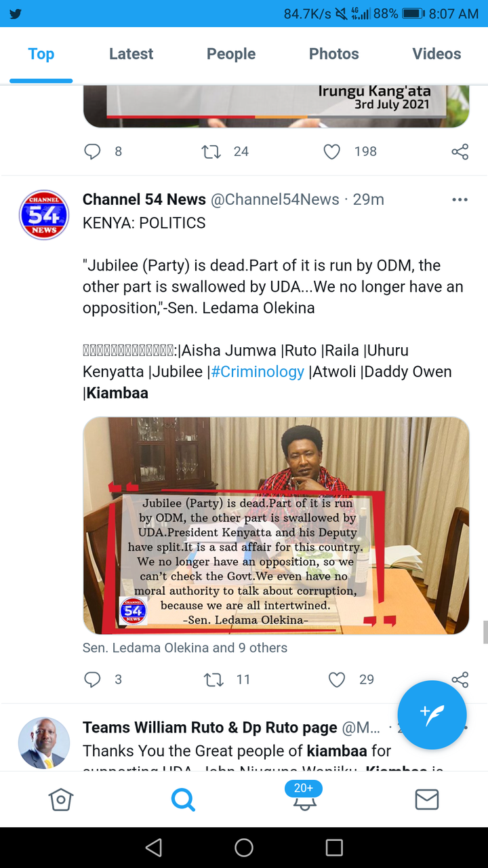488x868 pixels.
Task: Open Sen. Ledama Olekina and 9 others tags
Action: click(185, 648)
